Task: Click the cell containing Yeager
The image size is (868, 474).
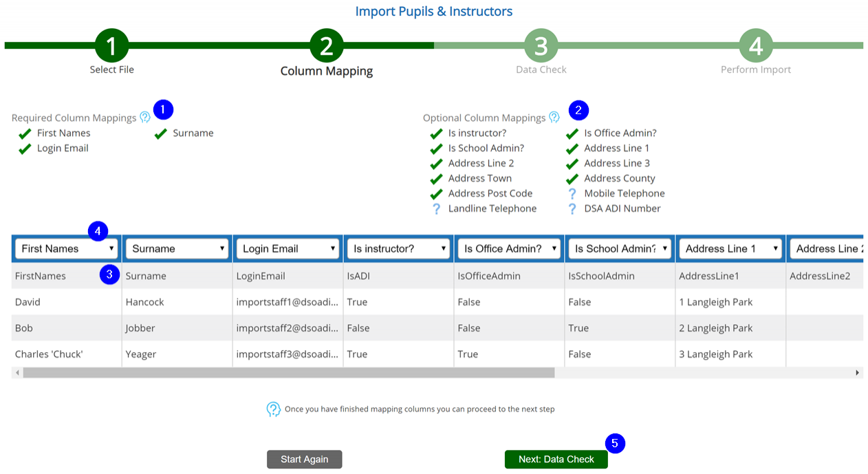Action: pos(177,354)
